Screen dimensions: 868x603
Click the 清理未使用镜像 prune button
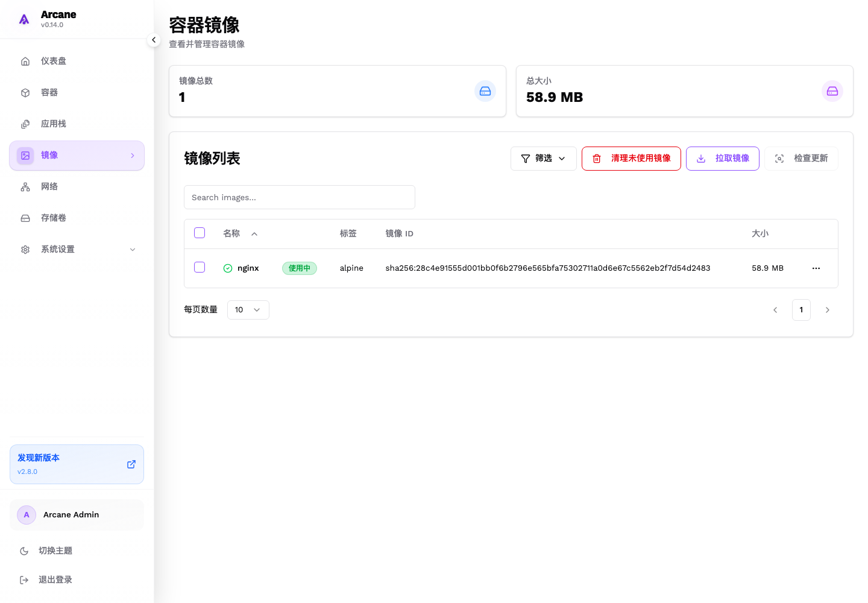(631, 159)
